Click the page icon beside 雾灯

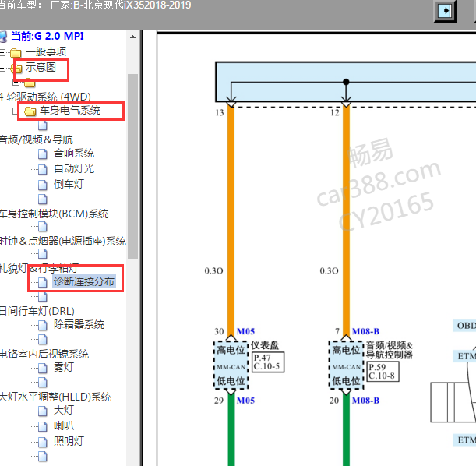click(x=43, y=369)
